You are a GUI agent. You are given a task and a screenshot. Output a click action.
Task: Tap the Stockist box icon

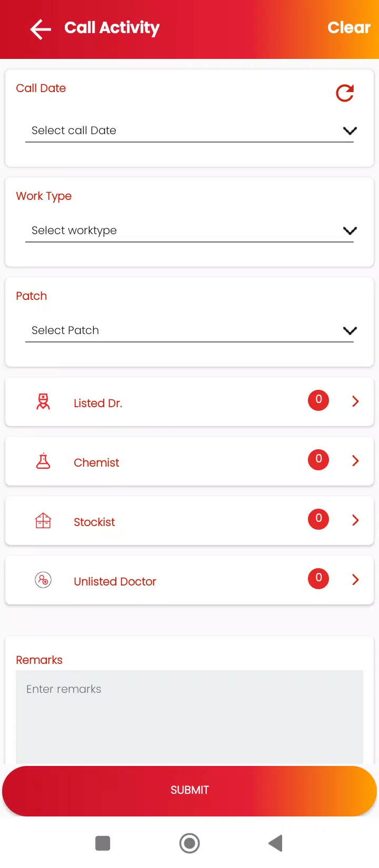pyautogui.click(x=43, y=521)
